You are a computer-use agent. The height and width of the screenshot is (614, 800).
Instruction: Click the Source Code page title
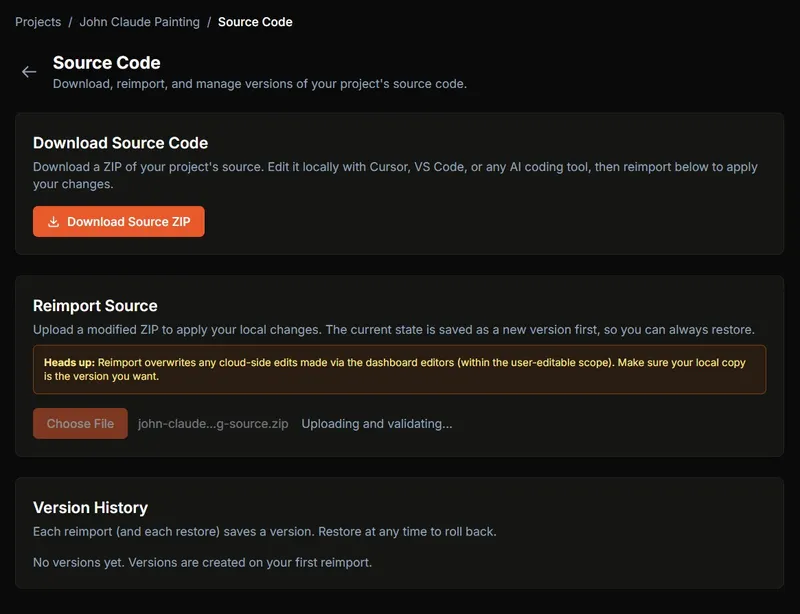(x=107, y=63)
